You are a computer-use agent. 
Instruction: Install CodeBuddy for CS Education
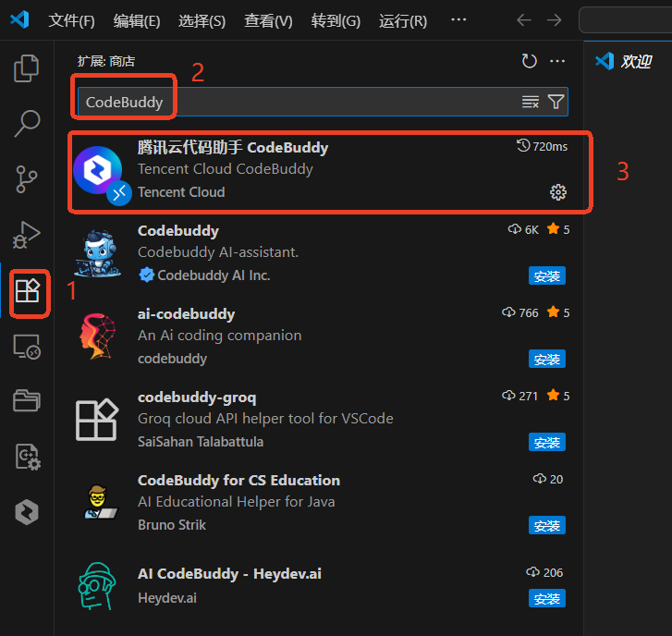547,525
